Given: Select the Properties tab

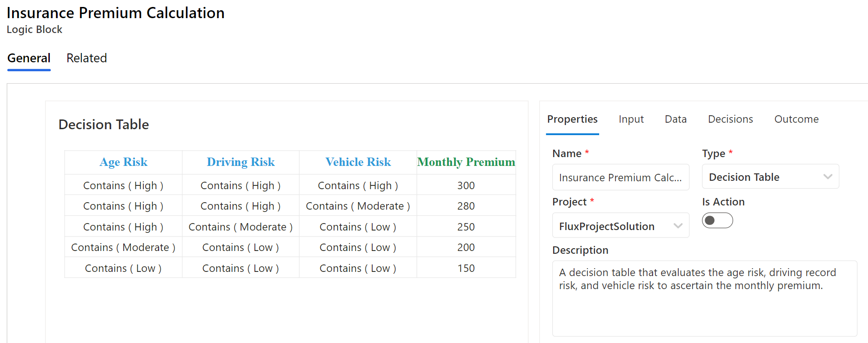Looking at the screenshot, I should pos(572,119).
